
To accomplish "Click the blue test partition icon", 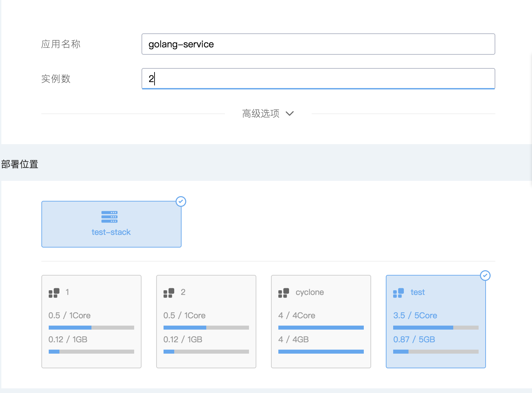I will tap(398, 293).
